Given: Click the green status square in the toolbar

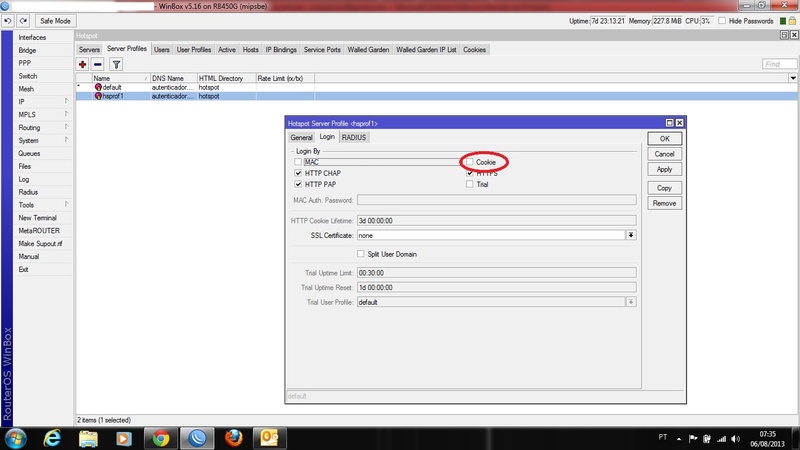Looking at the screenshot, I should pyautogui.click(x=783, y=21).
